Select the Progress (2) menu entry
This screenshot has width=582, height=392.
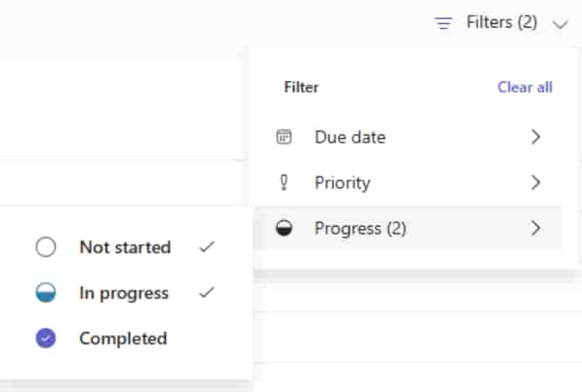(360, 229)
